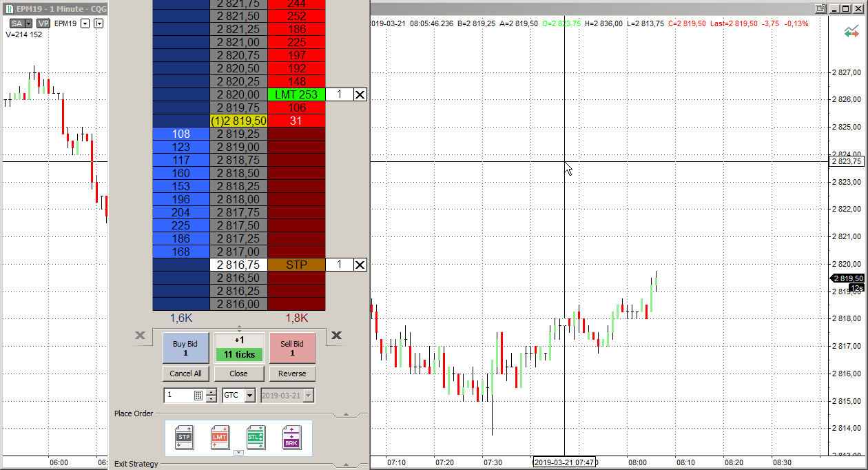The height and width of the screenshot is (470, 868).
Task: Click the VP button on chart header
Action: click(x=43, y=23)
